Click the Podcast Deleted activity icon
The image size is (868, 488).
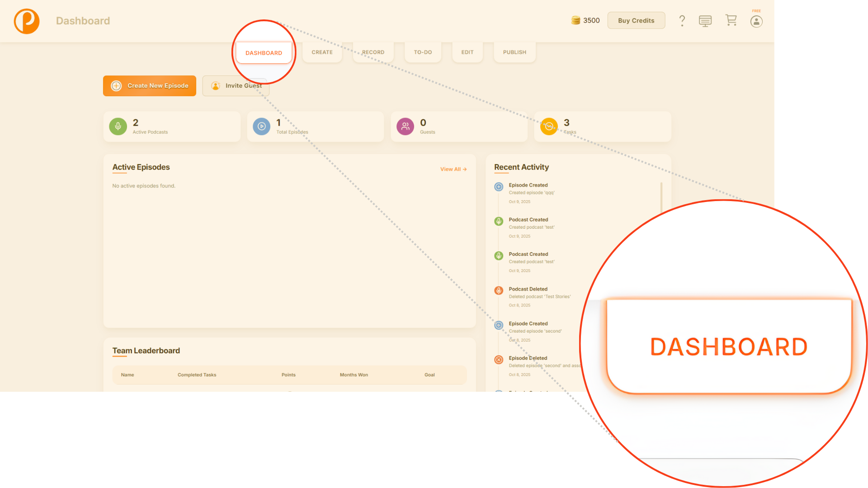coord(499,291)
